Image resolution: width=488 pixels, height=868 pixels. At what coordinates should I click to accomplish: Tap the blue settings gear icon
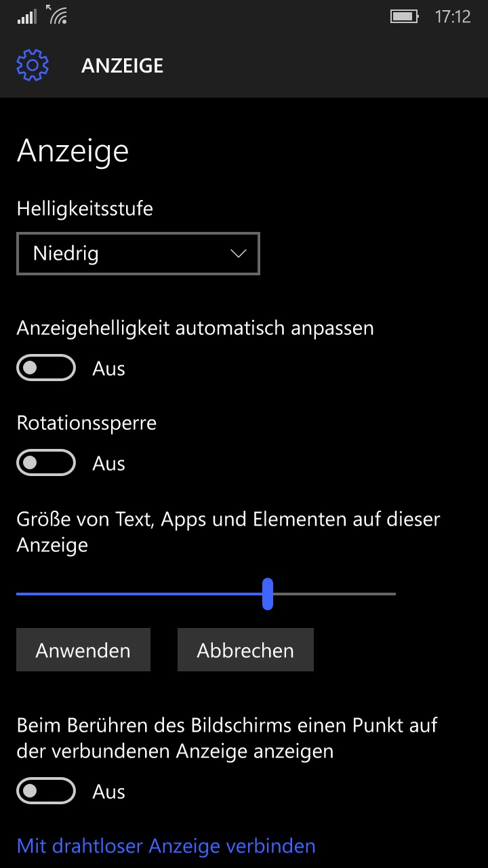tap(33, 65)
